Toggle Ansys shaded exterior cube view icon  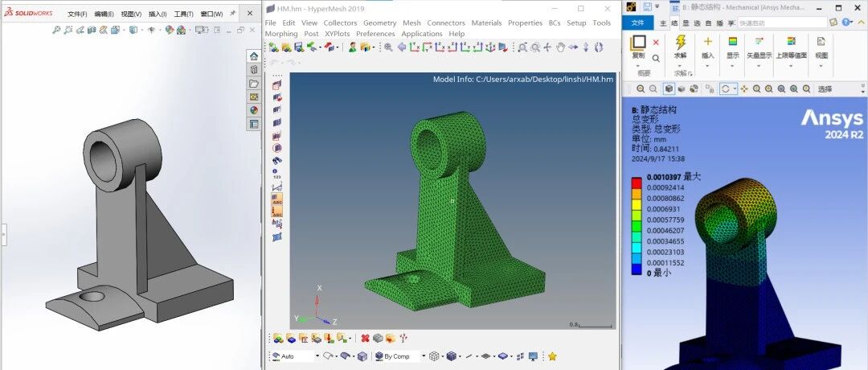(669, 88)
